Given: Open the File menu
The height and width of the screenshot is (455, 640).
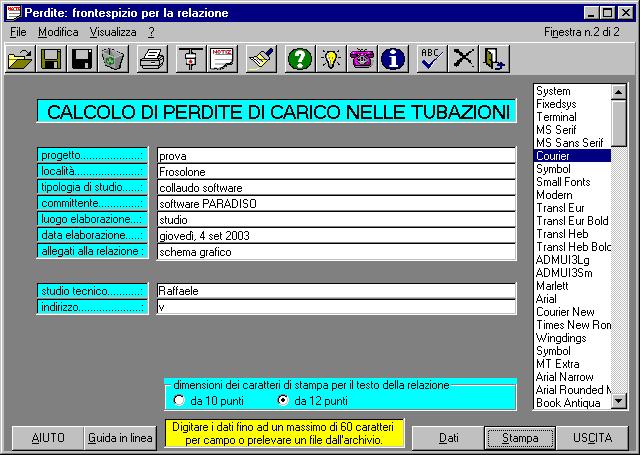Looking at the screenshot, I should click(x=19, y=32).
